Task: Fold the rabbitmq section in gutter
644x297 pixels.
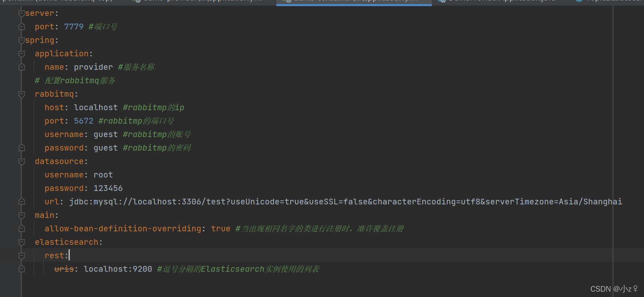Action: (x=22, y=94)
